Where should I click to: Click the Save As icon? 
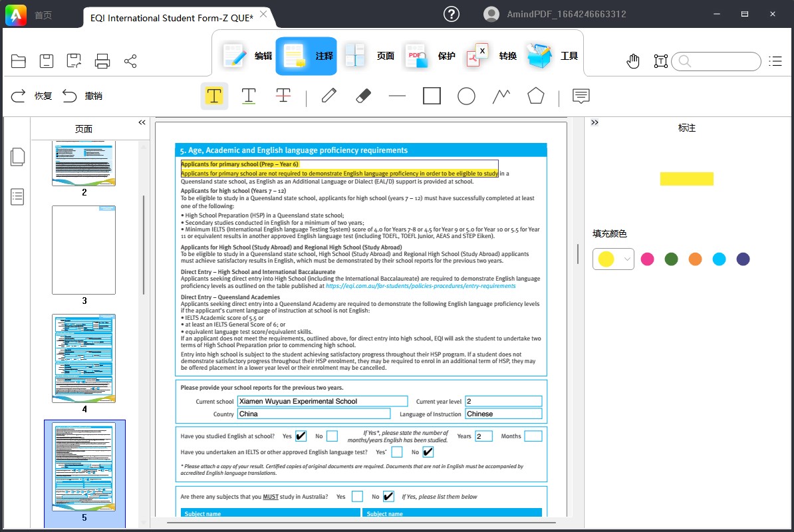[x=74, y=61]
